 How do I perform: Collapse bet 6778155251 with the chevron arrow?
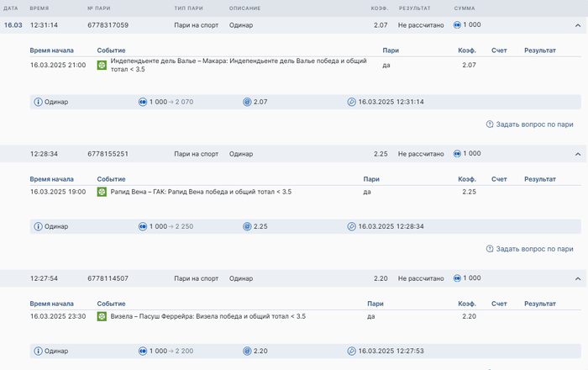[578, 154]
